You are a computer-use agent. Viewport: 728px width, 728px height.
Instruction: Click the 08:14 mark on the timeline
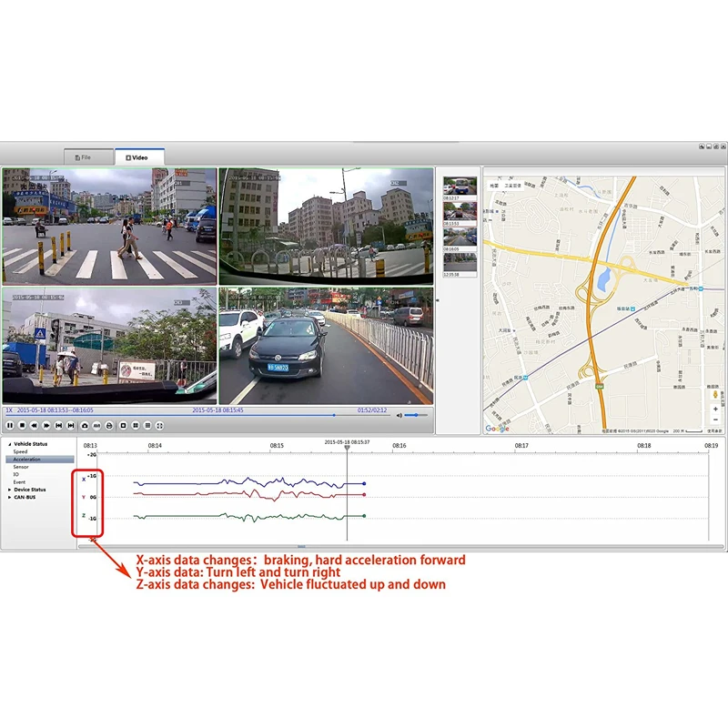(x=155, y=445)
